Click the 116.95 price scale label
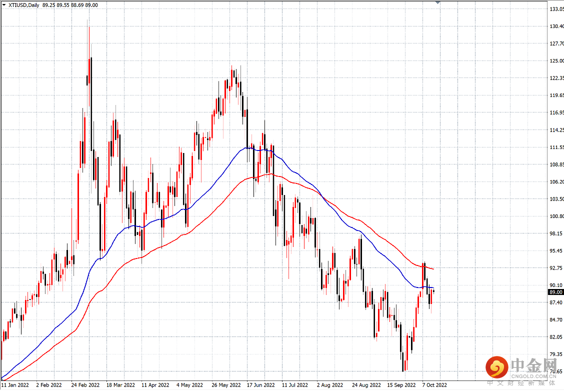The image size is (564, 392). 557,112
